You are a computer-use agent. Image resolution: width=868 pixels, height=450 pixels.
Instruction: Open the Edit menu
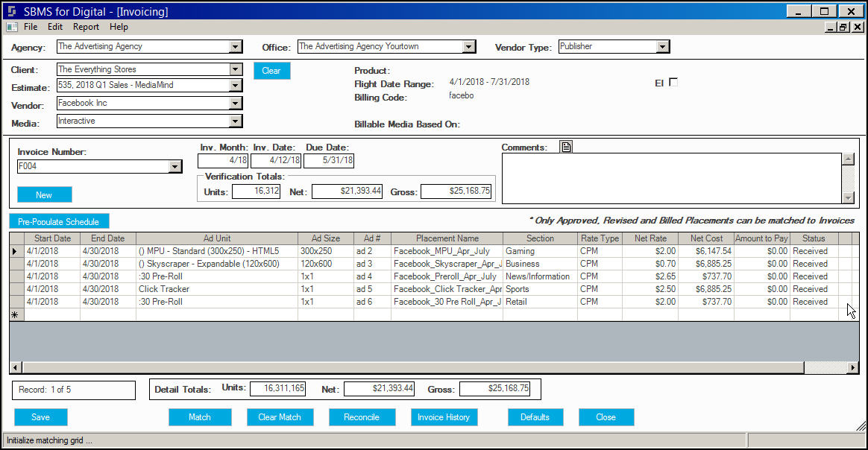[54, 27]
